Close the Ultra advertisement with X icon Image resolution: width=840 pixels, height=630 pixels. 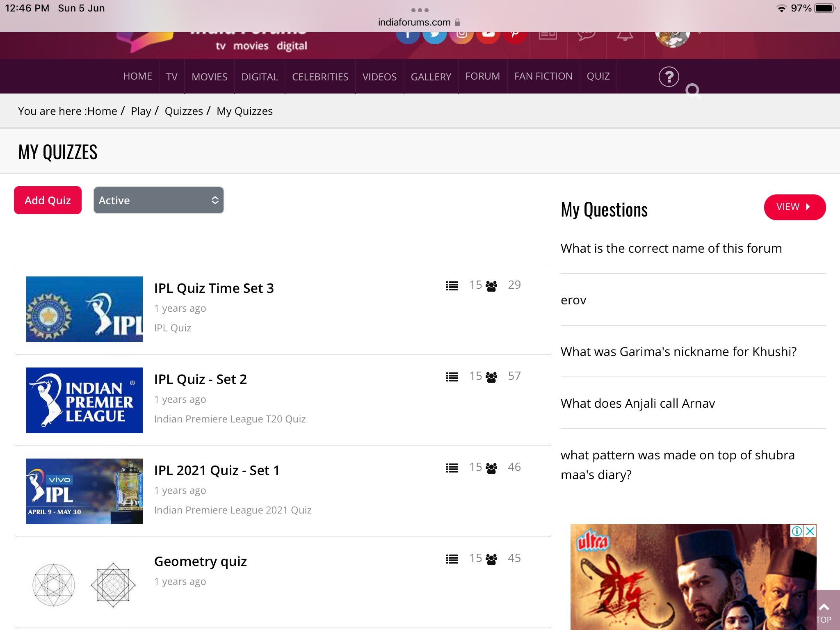point(810,531)
